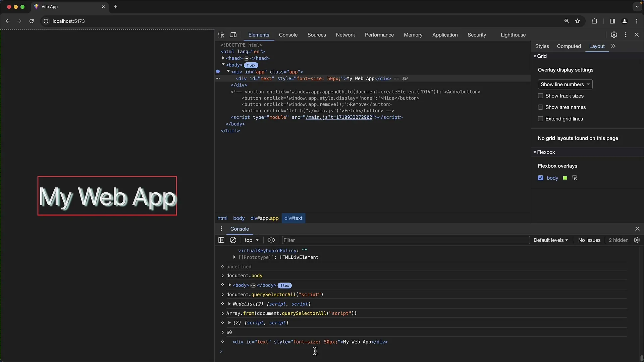Switch to the Network tab

pyautogui.click(x=345, y=35)
